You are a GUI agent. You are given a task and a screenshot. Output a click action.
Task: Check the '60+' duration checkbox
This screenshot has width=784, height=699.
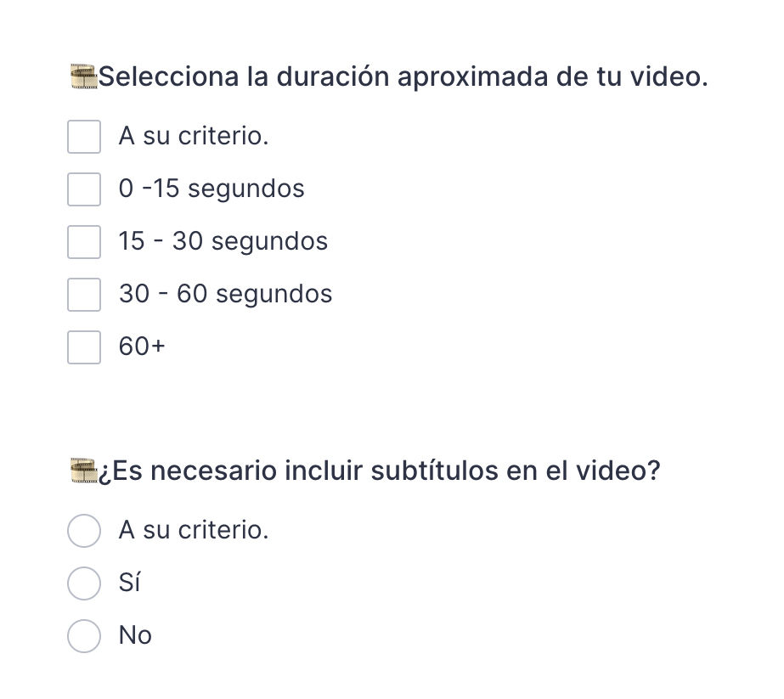click(x=84, y=347)
